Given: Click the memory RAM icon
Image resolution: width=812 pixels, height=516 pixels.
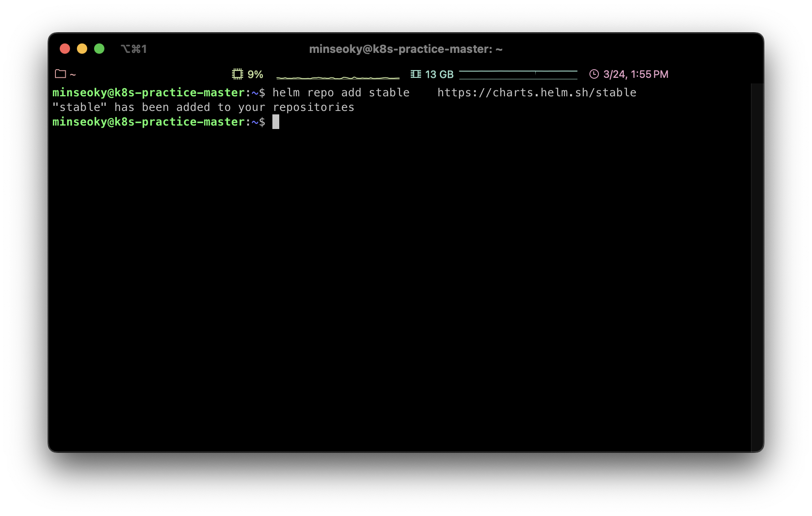Looking at the screenshot, I should tap(415, 74).
